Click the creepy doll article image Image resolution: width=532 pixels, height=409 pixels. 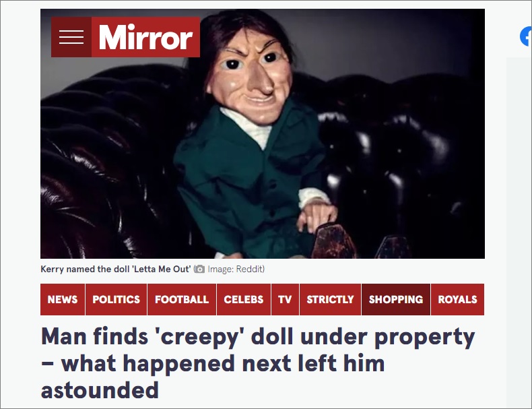click(262, 133)
